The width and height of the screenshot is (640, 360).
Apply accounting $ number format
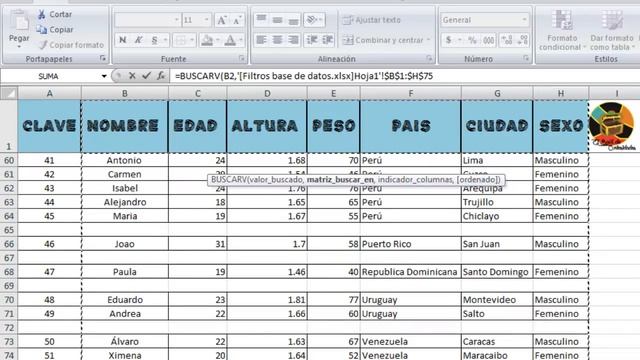pyautogui.click(x=449, y=40)
